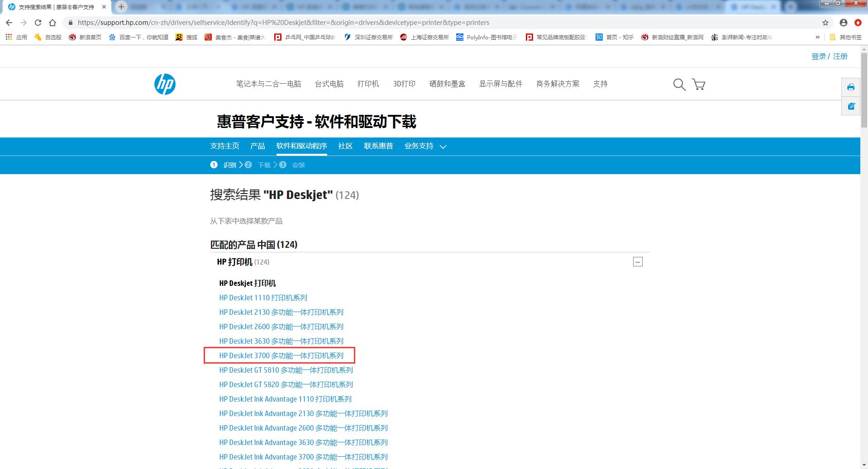
Task: Open the 打印机 menu in top navigation
Action: [368, 84]
